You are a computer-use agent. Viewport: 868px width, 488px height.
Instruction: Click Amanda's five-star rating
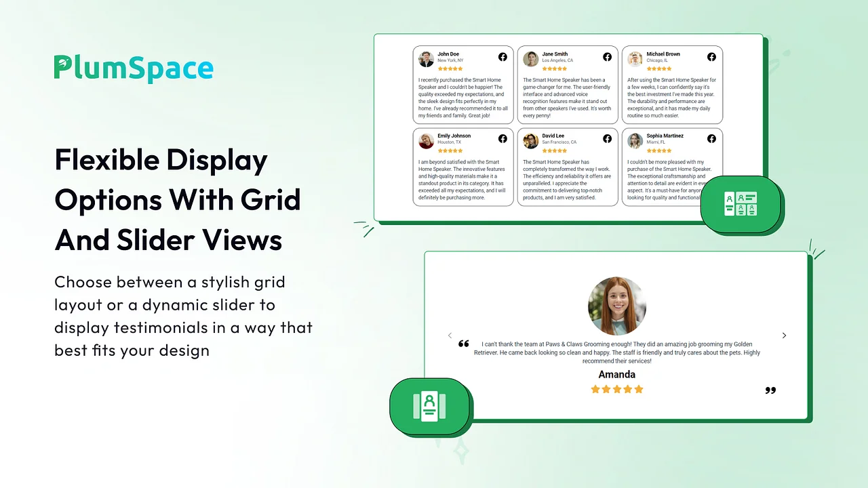pos(616,389)
